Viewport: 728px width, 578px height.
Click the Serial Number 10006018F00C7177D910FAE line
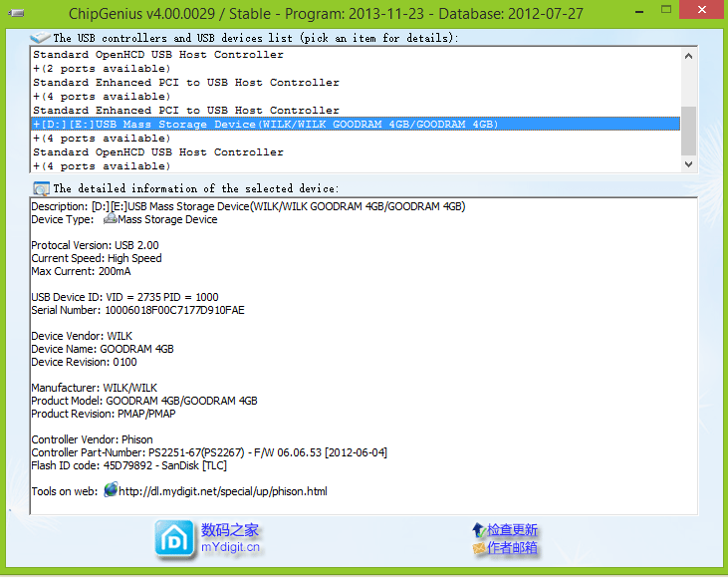[x=137, y=310]
